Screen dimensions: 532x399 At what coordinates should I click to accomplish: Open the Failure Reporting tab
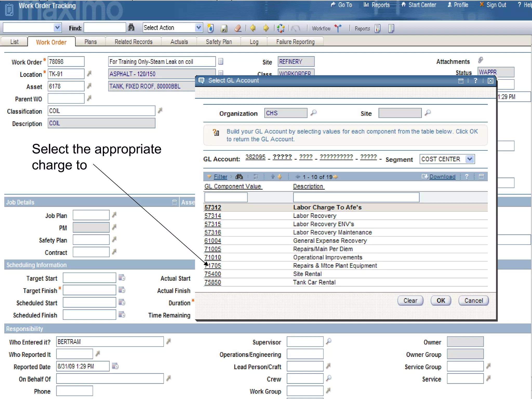coord(295,42)
